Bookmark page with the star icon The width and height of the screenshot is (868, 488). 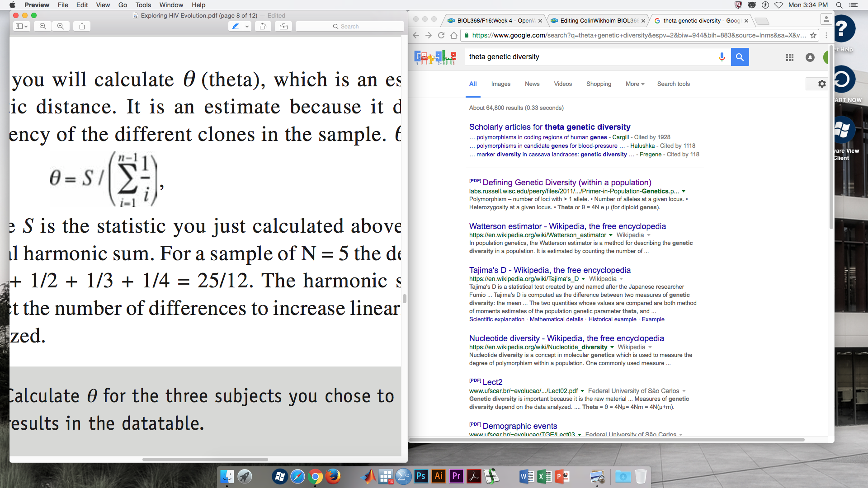click(x=813, y=35)
